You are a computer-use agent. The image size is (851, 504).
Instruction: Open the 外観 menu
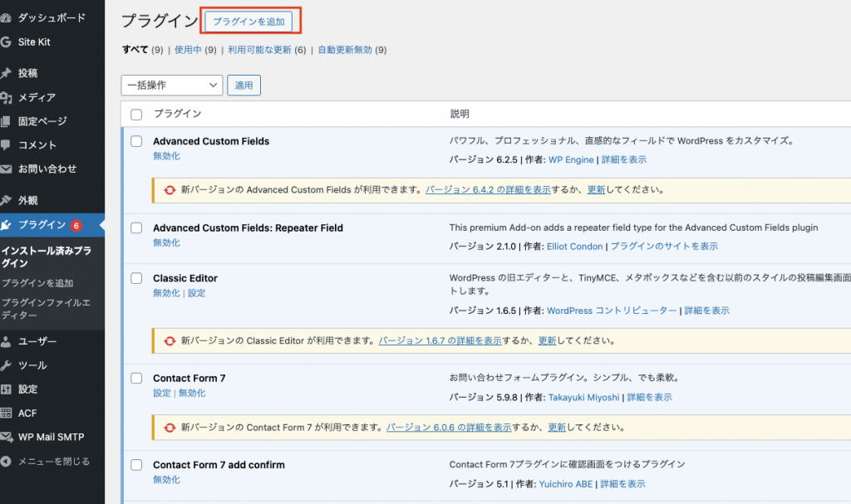pos(27,200)
